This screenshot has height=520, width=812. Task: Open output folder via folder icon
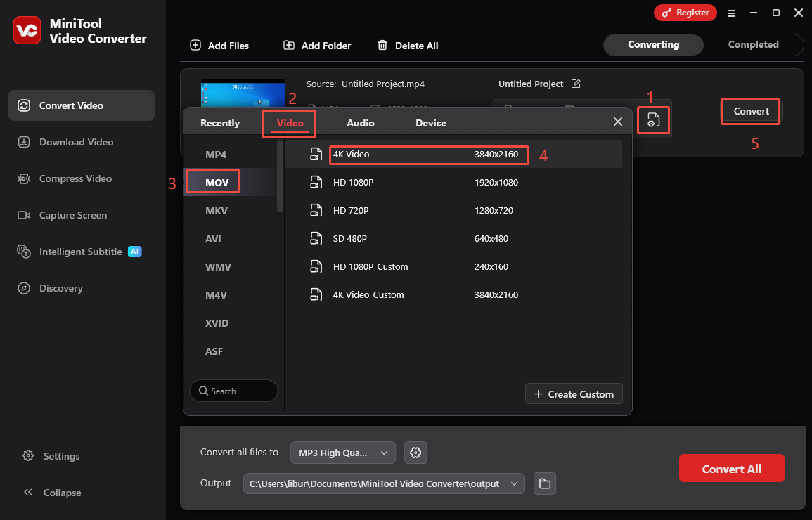545,483
